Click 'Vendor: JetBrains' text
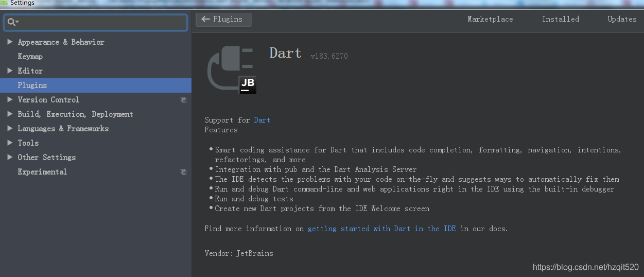 pos(239,253)
